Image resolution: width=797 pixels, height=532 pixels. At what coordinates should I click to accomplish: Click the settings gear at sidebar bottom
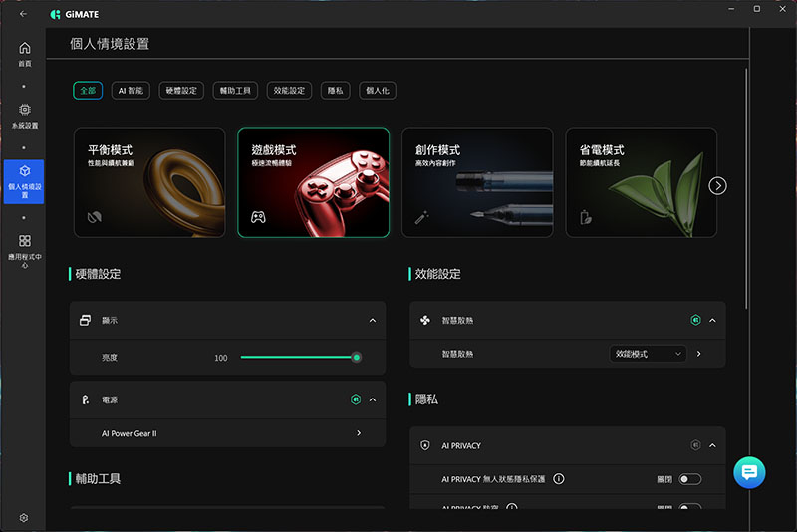24,518
